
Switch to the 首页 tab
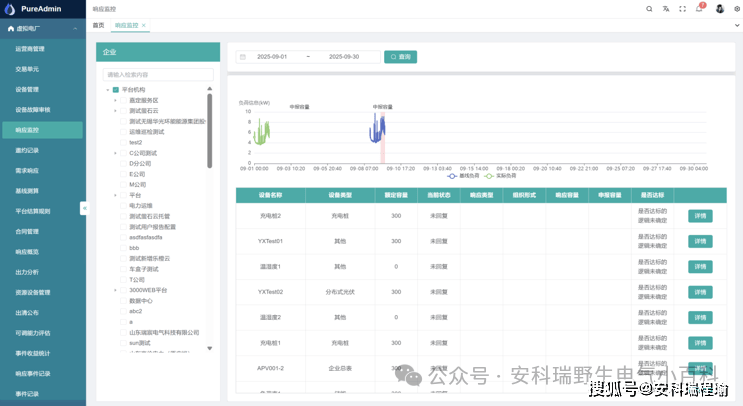[x=98, y=25]
